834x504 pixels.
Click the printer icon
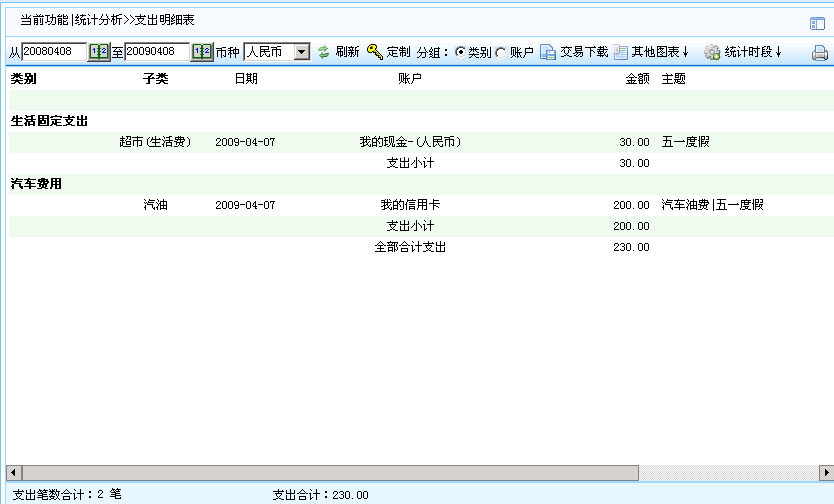pyautogui.click(x=819, y=53)
